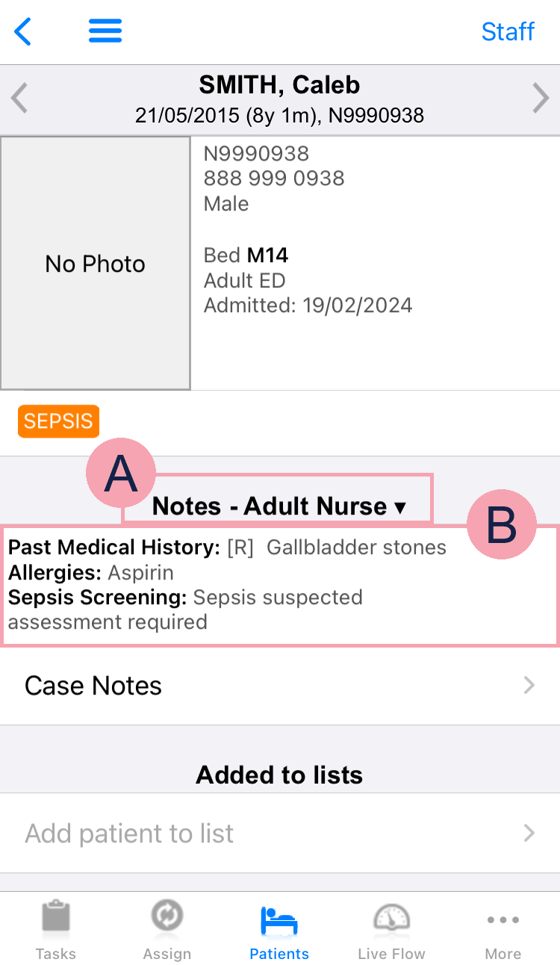The height and width of the screenshot is (965, 560).
Task: Click the Bed M14 location text
Action: 246,255
